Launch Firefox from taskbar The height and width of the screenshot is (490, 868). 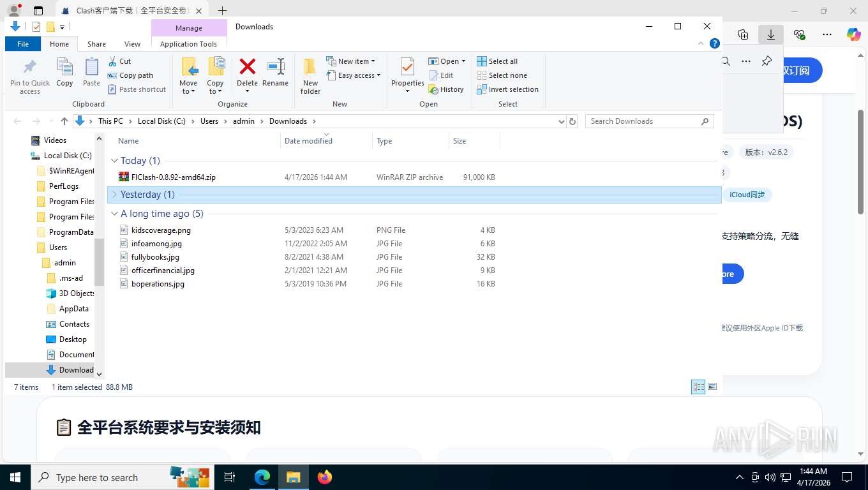(x=325, y=477)
